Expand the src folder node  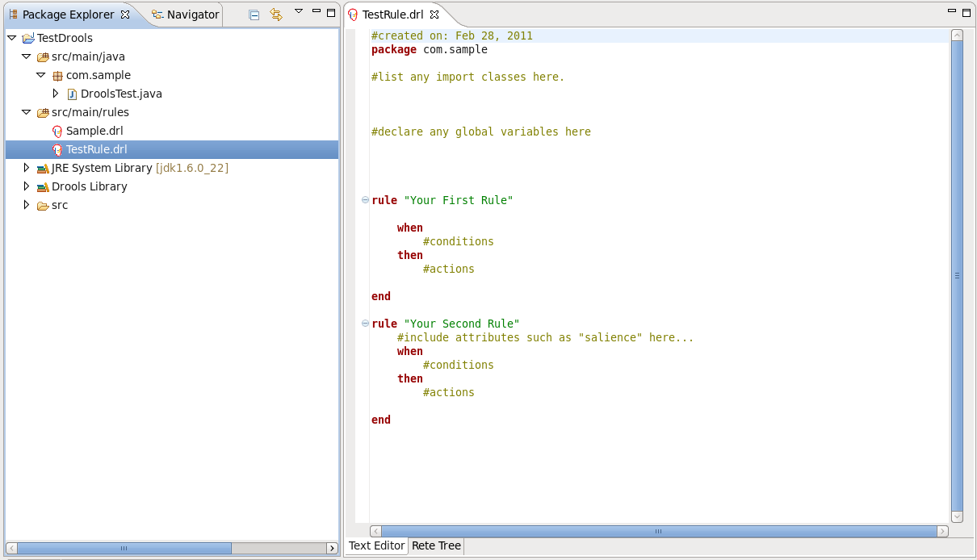(27, 205)
